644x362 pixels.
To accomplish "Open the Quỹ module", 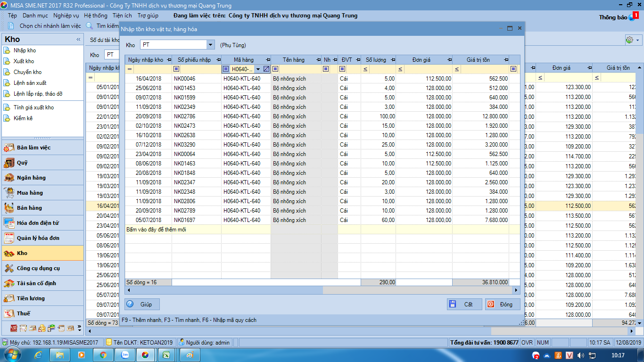I will click(x=42, y=163).
